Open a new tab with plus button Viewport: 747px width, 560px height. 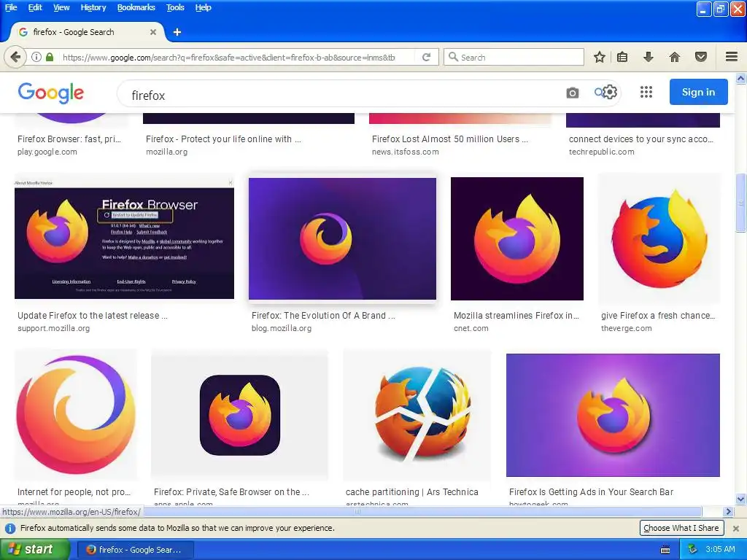pos(177,32)
